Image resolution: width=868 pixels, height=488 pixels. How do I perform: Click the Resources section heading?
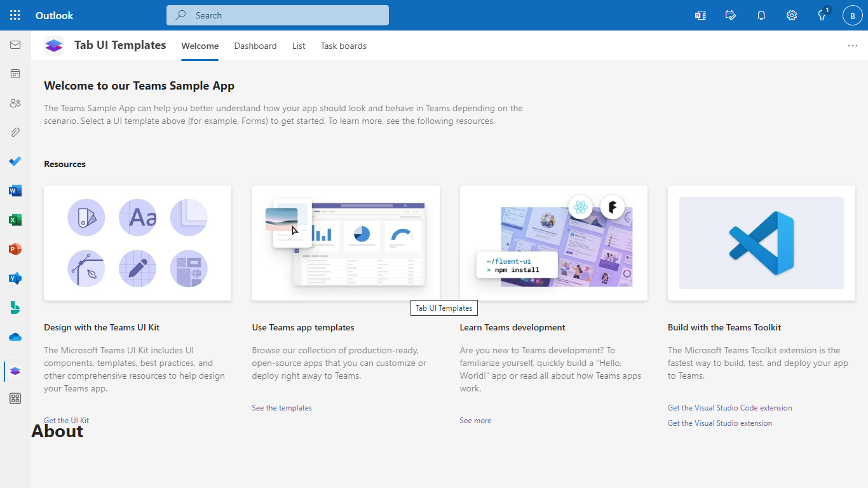point(65,164)
